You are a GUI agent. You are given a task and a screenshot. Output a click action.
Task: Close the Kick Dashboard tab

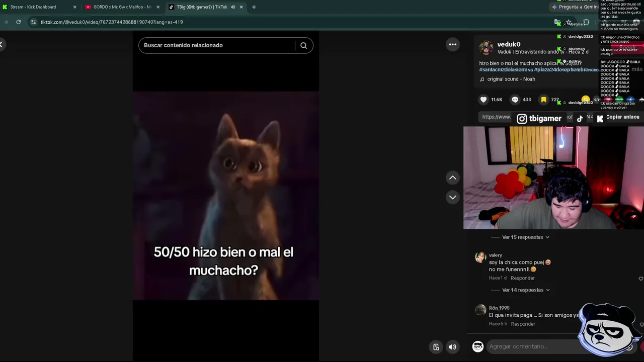75,7
